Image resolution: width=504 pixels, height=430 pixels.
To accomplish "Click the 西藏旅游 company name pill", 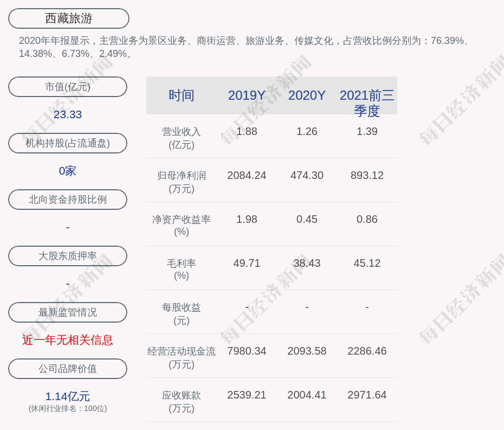I will click(69, 18).
